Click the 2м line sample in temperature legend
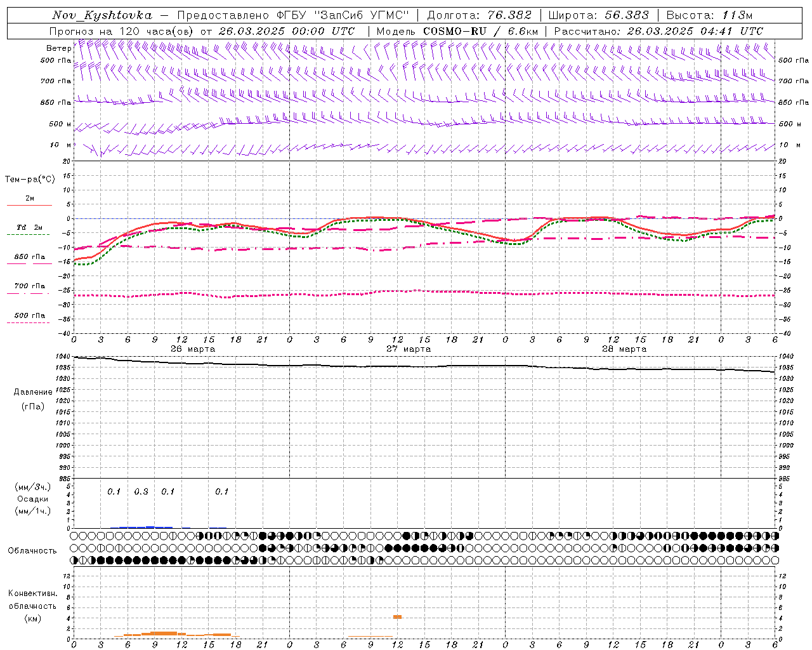 (x=29, y=205)
